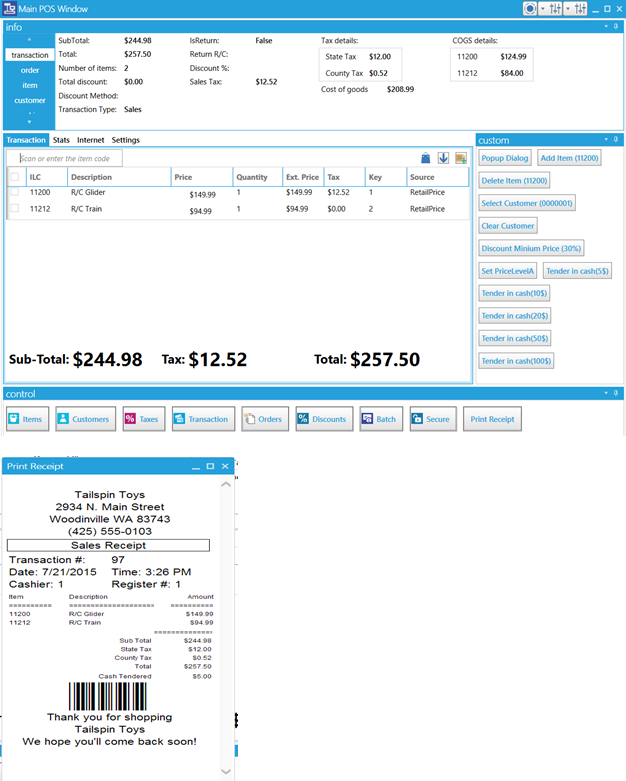Switch to the Settings tab
This screenshot has height=781, width=626.
(x=125, y=140)
